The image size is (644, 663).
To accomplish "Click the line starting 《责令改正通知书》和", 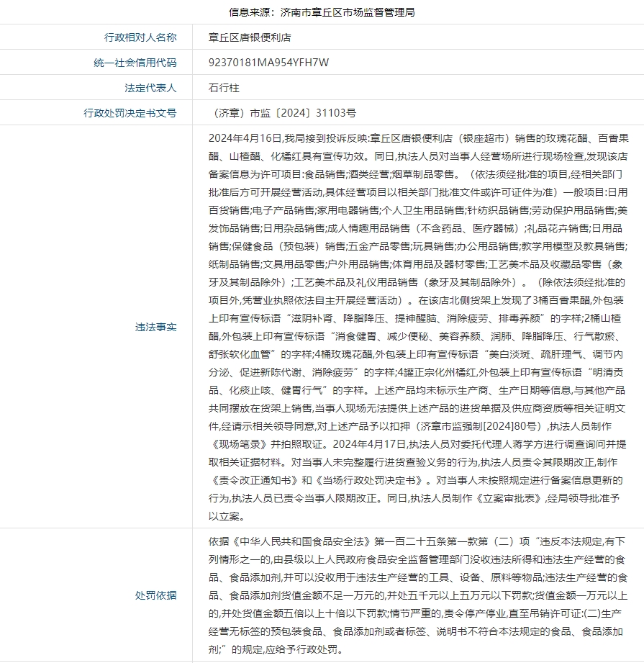I will coord(415,480).
